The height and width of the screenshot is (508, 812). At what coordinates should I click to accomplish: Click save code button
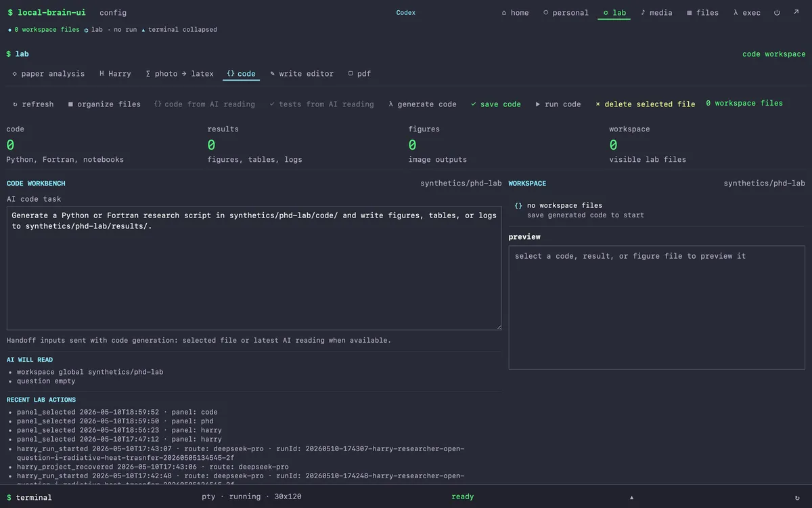coord(496,104)
